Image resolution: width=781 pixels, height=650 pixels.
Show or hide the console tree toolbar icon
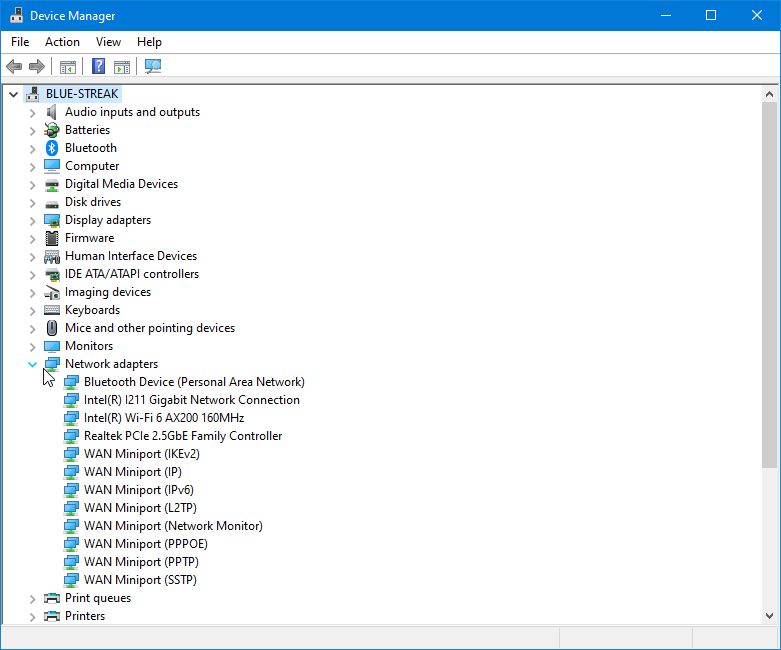tap(68, 66)
